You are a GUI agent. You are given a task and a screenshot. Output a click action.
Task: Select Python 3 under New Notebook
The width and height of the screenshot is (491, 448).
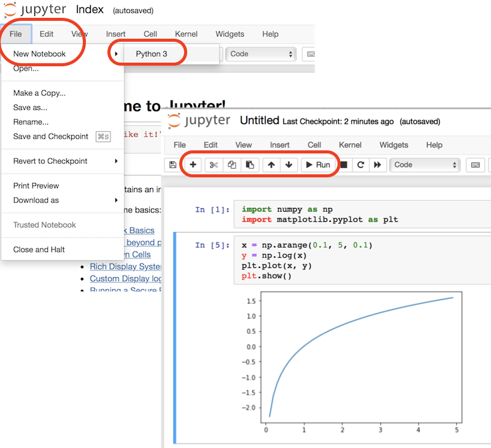[150, 53]
